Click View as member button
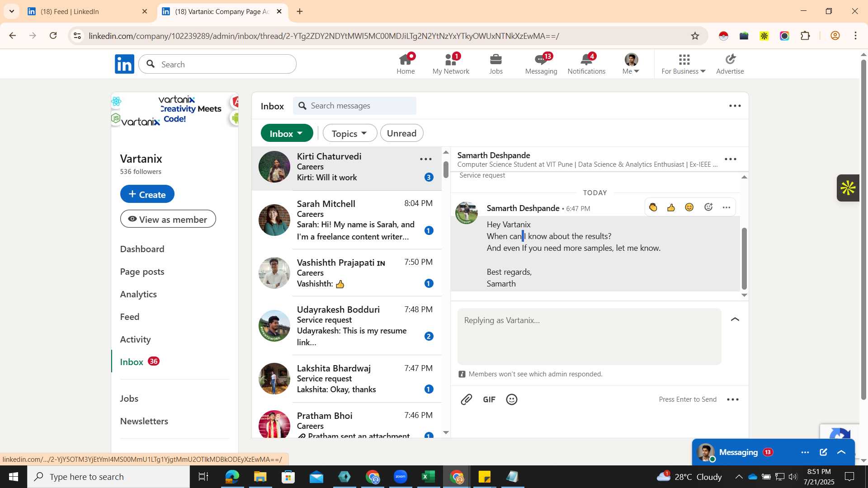The image size is (868, 488). point(168,219)
